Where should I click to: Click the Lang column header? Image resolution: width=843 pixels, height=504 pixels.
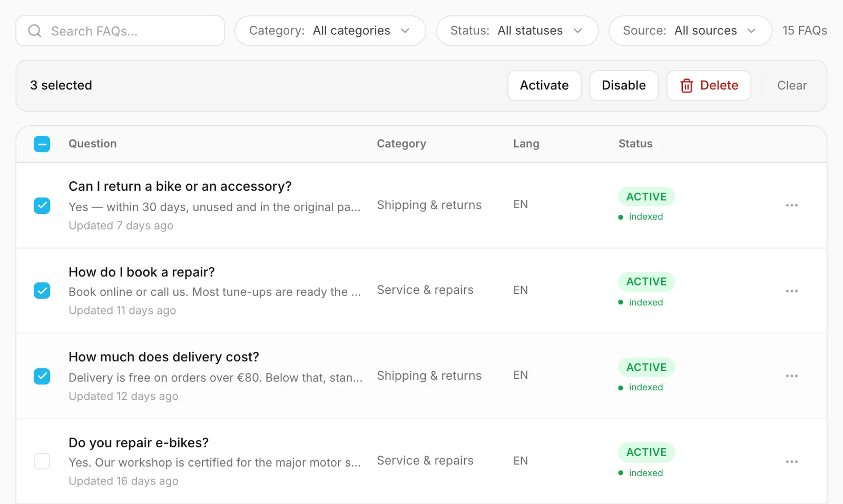(526, 144)
